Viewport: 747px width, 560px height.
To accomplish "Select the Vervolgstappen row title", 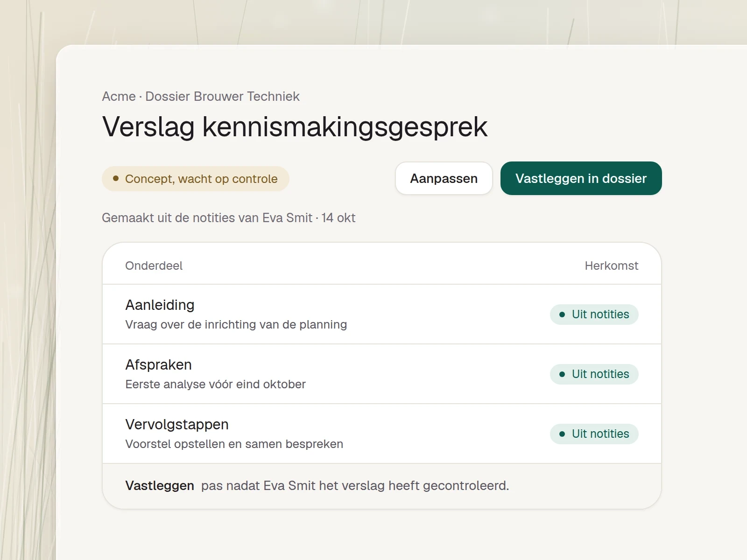I will [177, 424].
